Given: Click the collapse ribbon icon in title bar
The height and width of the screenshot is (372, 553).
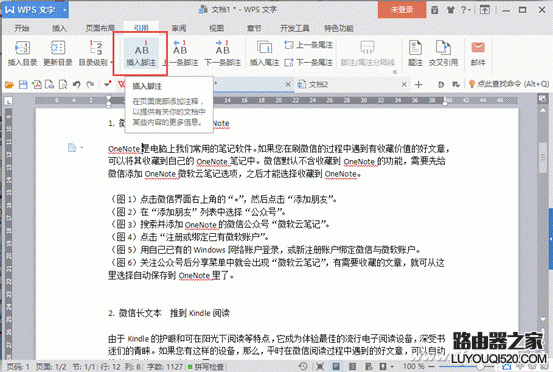Looking at the screenshot, I should point(485,10).
